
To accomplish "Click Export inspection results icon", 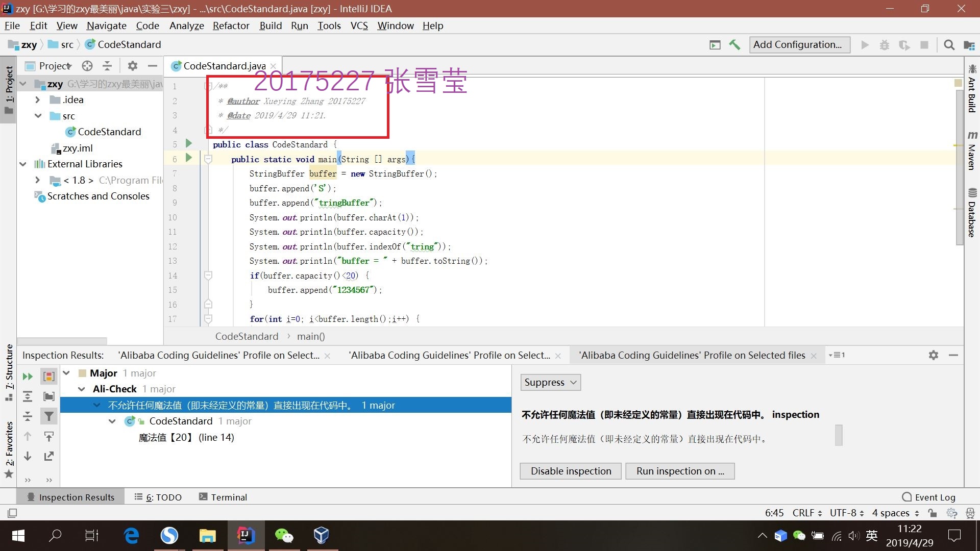I will coord(49,456).
